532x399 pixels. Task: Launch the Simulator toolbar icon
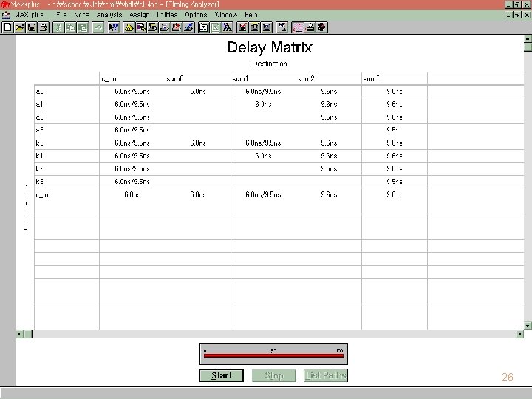(164, 27)
